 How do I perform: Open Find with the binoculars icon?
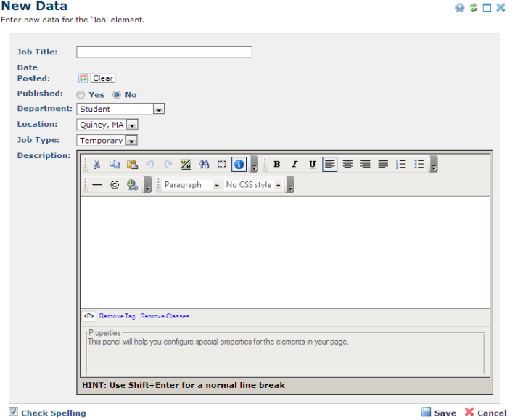204,165
